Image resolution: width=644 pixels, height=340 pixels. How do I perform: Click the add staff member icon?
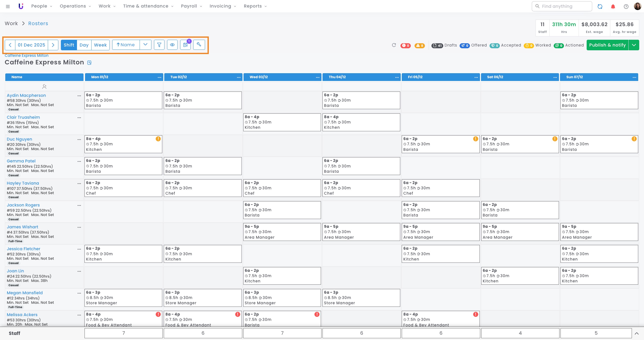point(44,87)
